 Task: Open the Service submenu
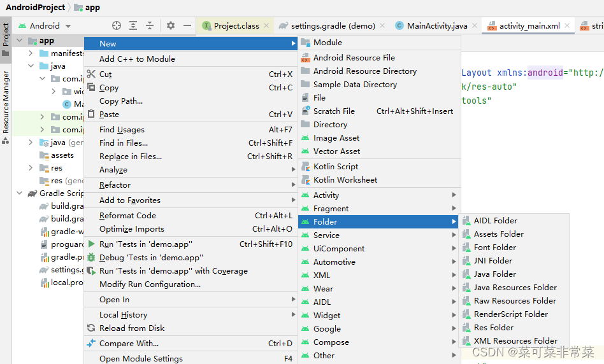coord(380,235)
